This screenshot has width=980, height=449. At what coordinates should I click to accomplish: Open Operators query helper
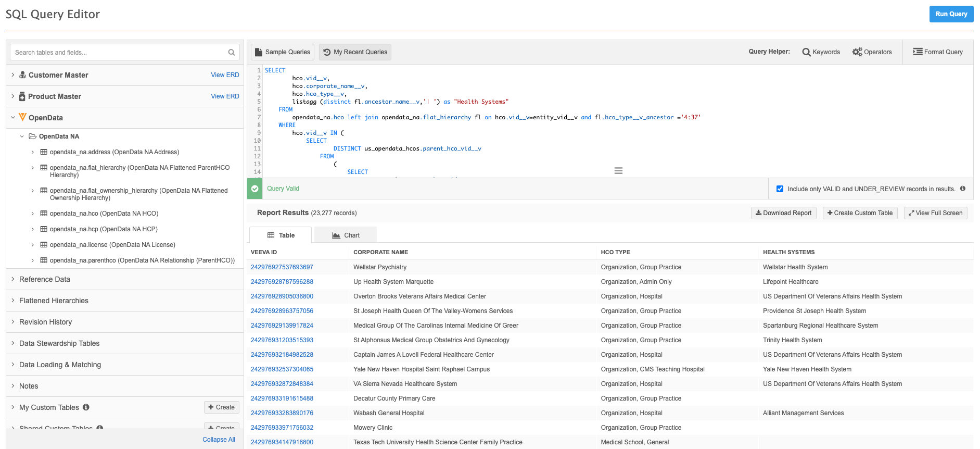click(872, 52)
